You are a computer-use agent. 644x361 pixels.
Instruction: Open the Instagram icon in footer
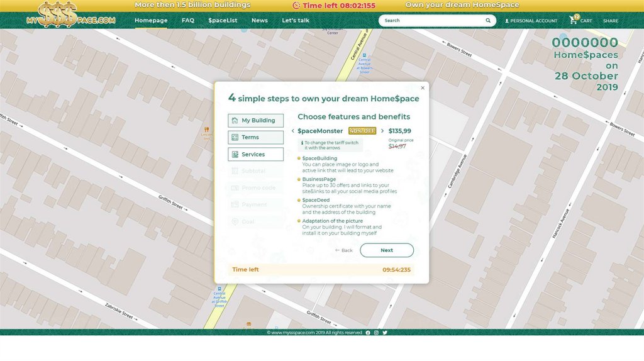(376, 333)
